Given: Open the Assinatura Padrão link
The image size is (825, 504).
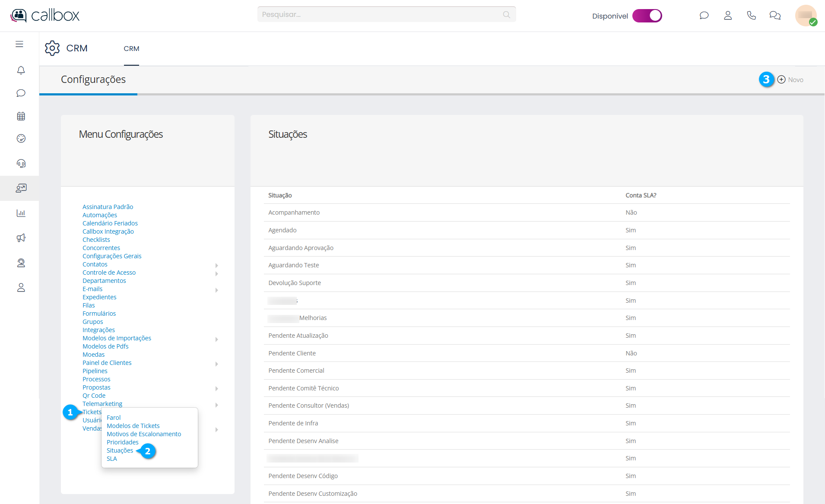Looking at the screenshot, I should pyautogui.click(x=108, y=207).
